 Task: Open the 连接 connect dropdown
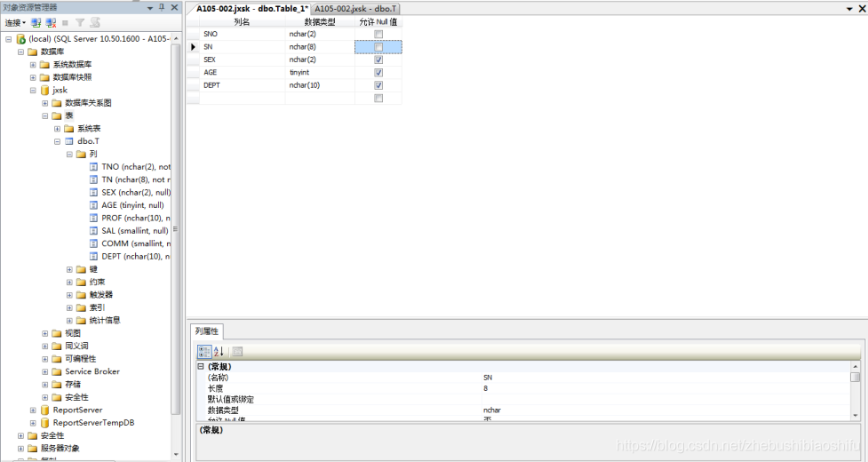pyautogui.click(x=15, y=23)
